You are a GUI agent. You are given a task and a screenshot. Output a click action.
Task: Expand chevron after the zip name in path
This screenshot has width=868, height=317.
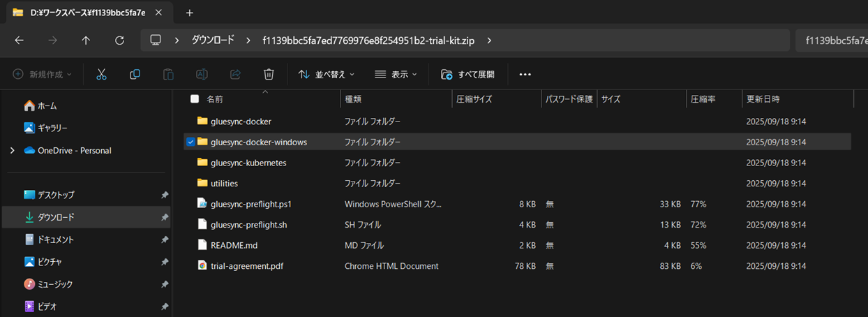pos(489,40)
